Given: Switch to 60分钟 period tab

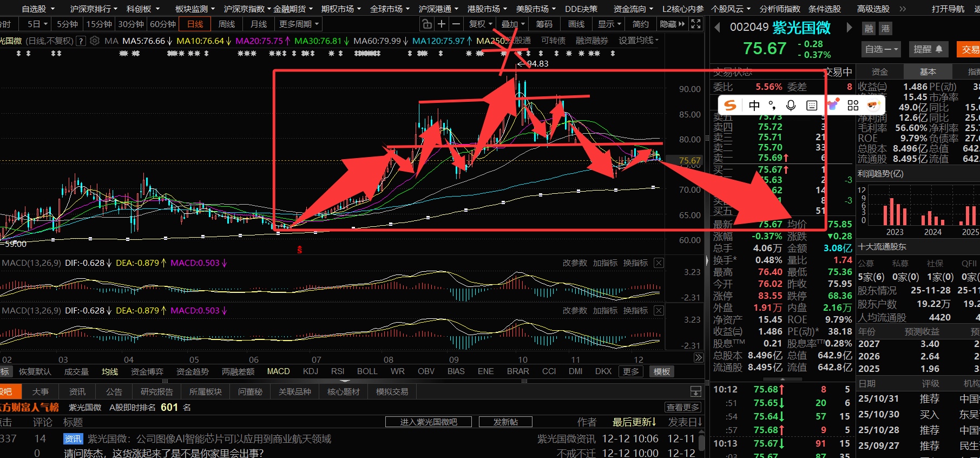Looking at the screenshot, I should [163, 24].
